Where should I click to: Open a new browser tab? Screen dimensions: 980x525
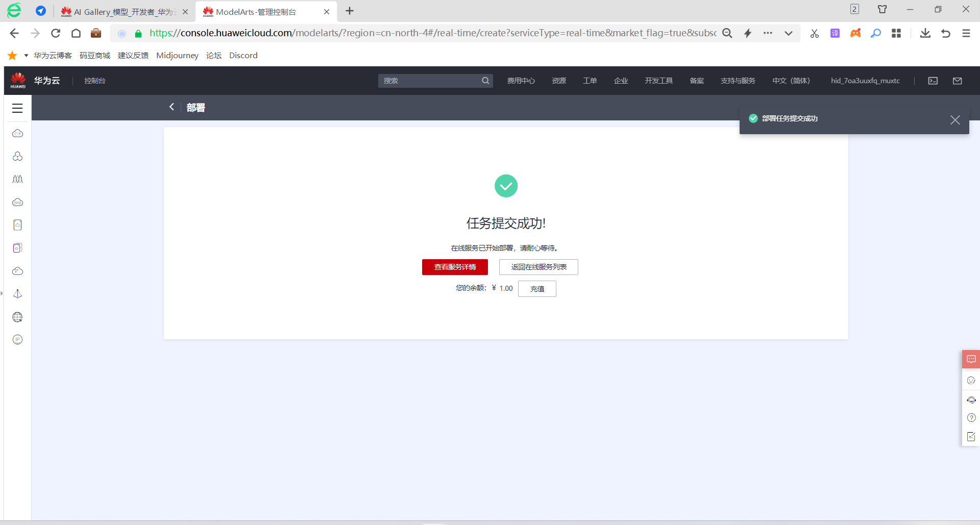[x=350, y=11]
